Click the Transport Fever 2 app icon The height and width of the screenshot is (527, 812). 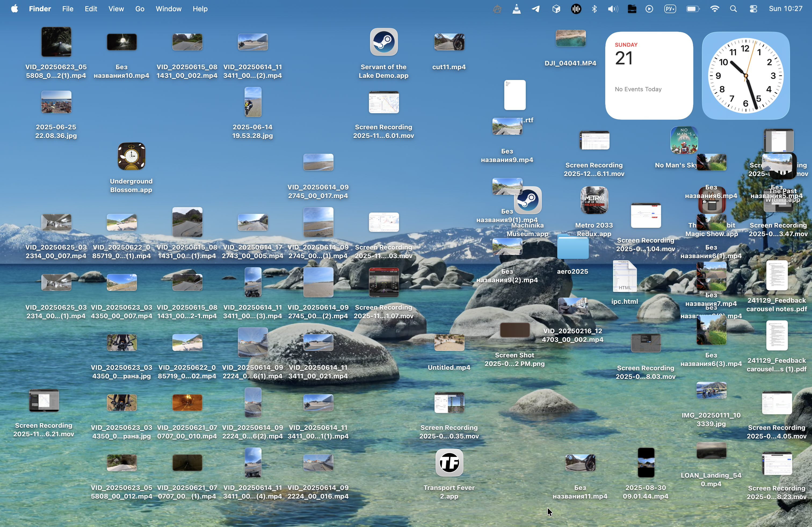[449, 463]
